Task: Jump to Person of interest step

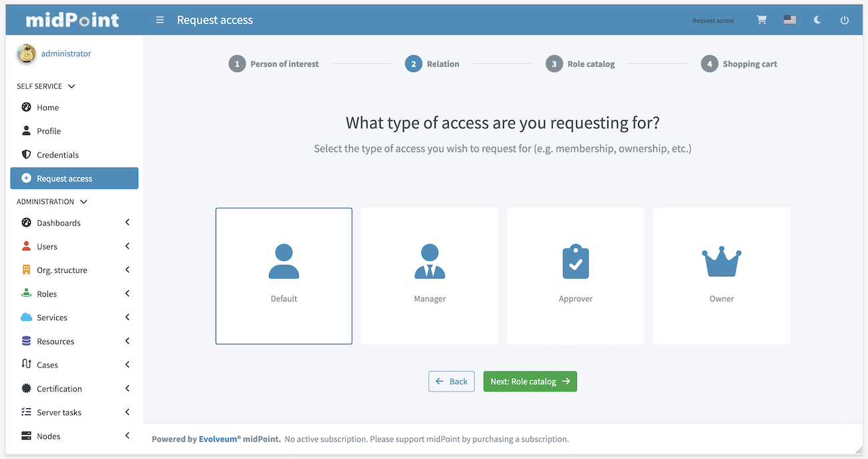Action: click(x=274, y=64)
